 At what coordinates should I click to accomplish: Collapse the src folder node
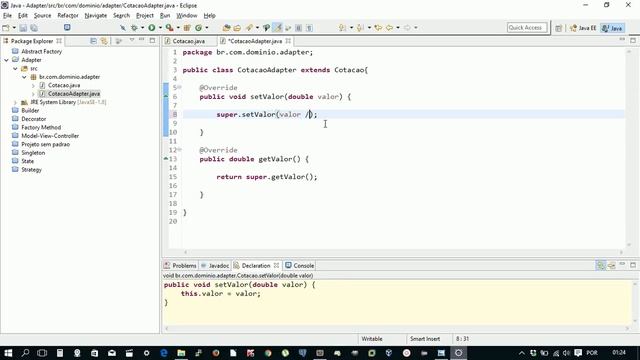click(16, 69)
